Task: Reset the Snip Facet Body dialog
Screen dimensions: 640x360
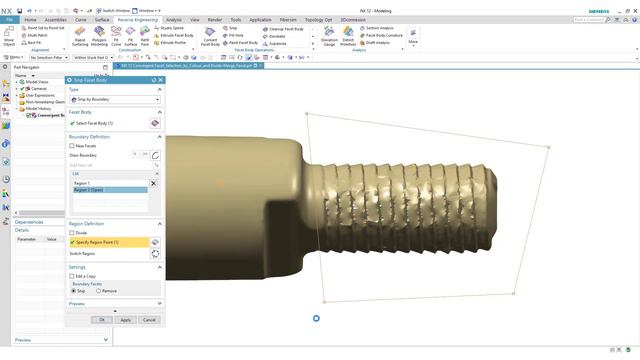Action: [154, 80]
